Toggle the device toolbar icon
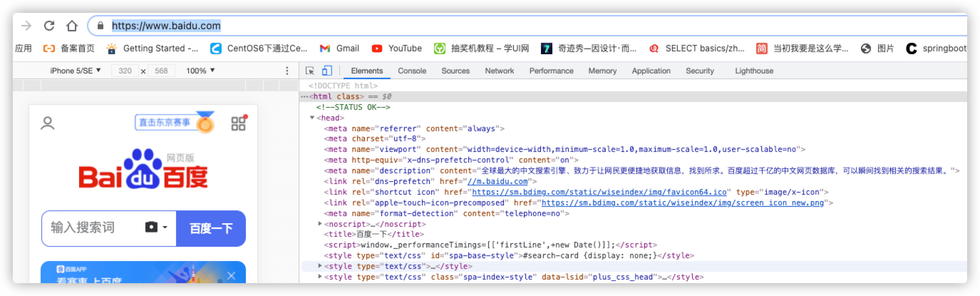Image resolution: width=980 pixels, height=296 pixels. pos(327,71)
